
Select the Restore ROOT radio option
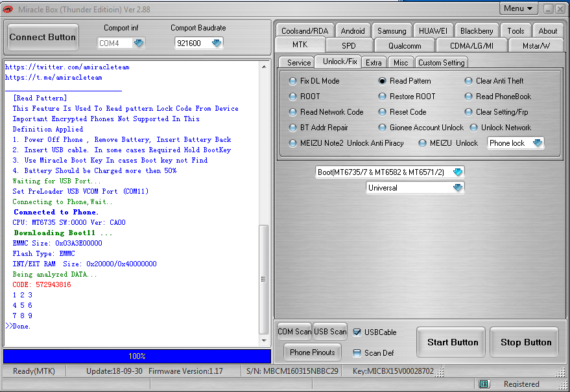click(382, 97)
